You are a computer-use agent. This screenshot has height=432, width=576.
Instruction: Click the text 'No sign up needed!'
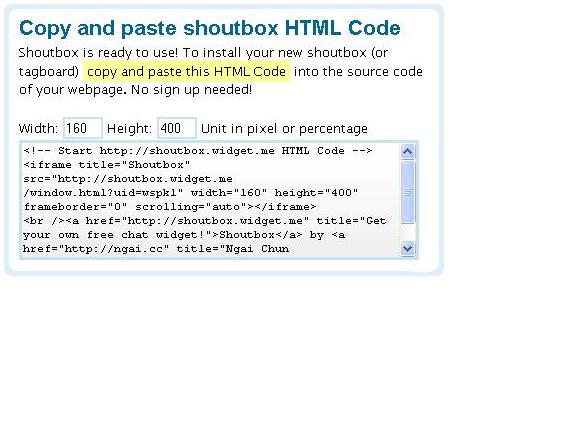point(191,90)
